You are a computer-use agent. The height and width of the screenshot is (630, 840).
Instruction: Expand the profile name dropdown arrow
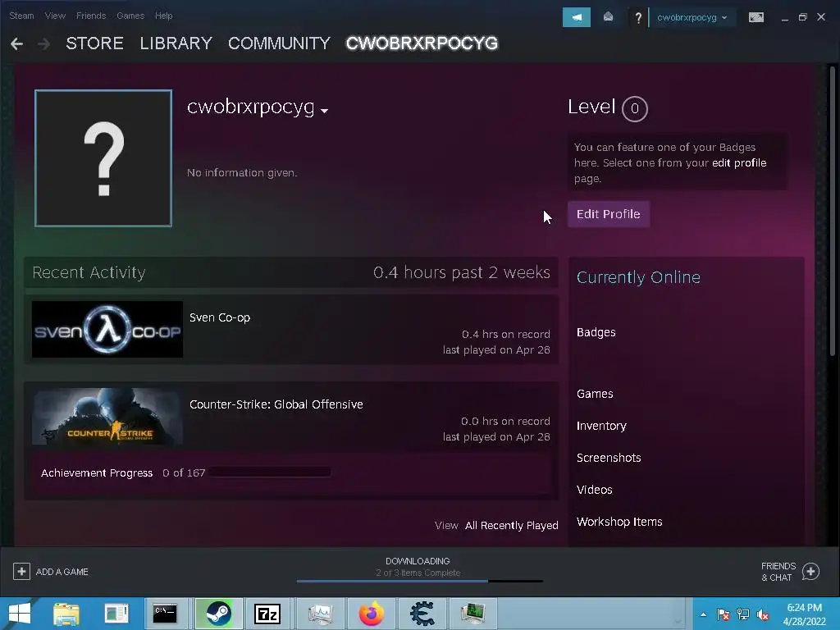pyautogui.click(x=324, y=111)
